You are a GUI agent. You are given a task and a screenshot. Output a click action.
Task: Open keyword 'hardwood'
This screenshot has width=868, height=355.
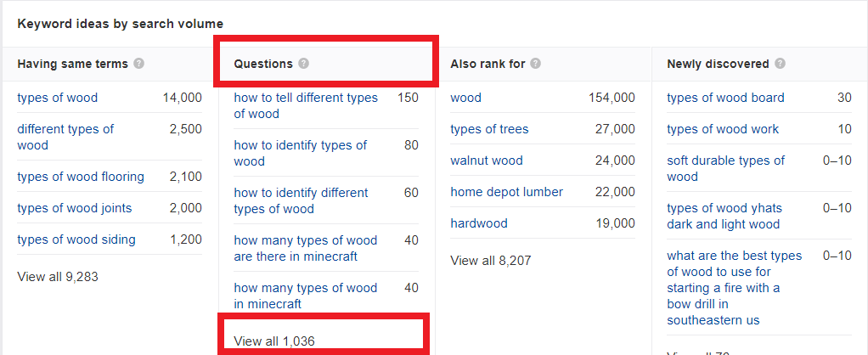[479, 223]
